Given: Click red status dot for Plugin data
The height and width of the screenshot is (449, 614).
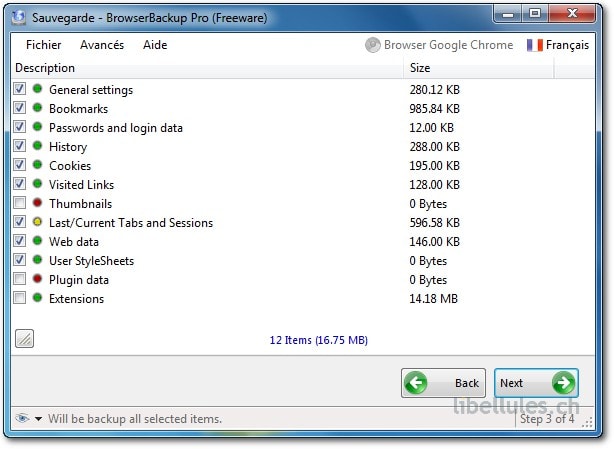Looking at the screenshot, I should pos(37,279).
